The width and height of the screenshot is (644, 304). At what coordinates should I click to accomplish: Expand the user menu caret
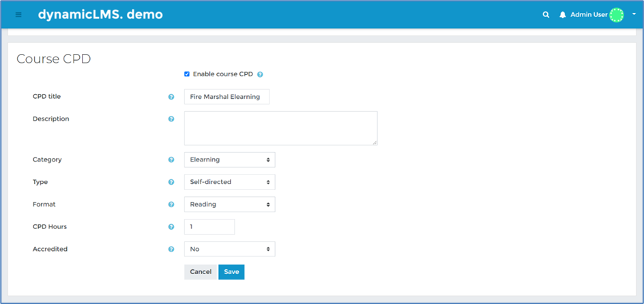(x=634, y=15)
